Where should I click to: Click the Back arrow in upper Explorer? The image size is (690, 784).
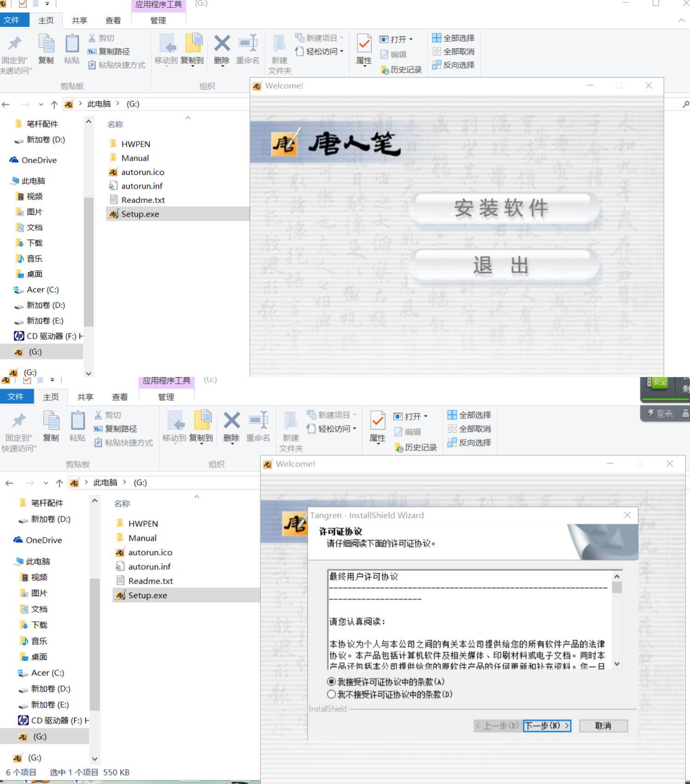[x=6, y=104]
